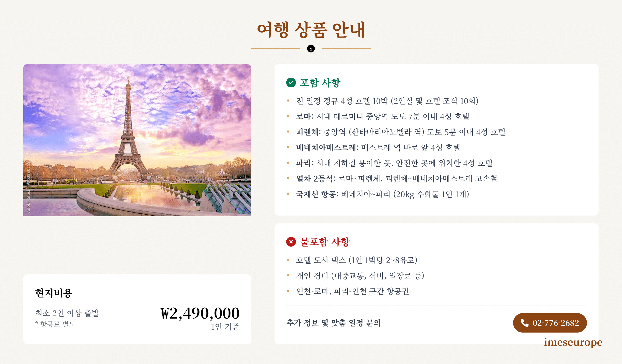This screenshot has height=364, width=622.
Task: Click the 불포함 사항 section heading
Action: tap(325, 242)
